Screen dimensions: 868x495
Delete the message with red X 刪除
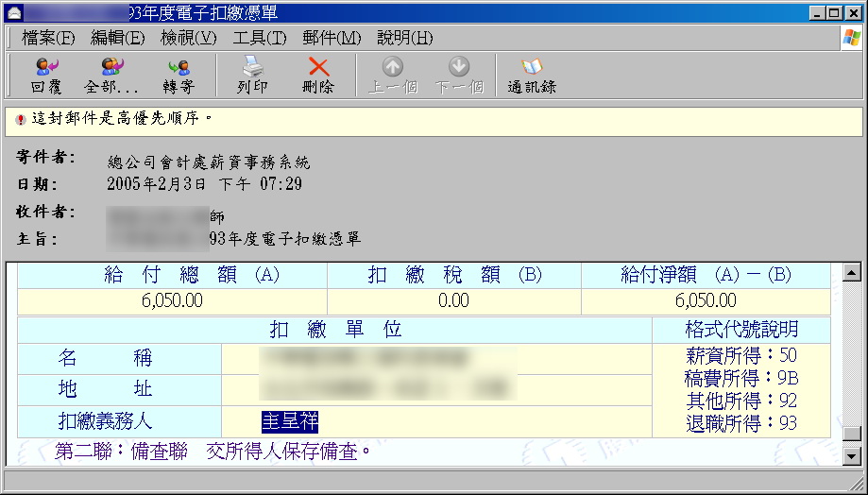tap(318, 76)
